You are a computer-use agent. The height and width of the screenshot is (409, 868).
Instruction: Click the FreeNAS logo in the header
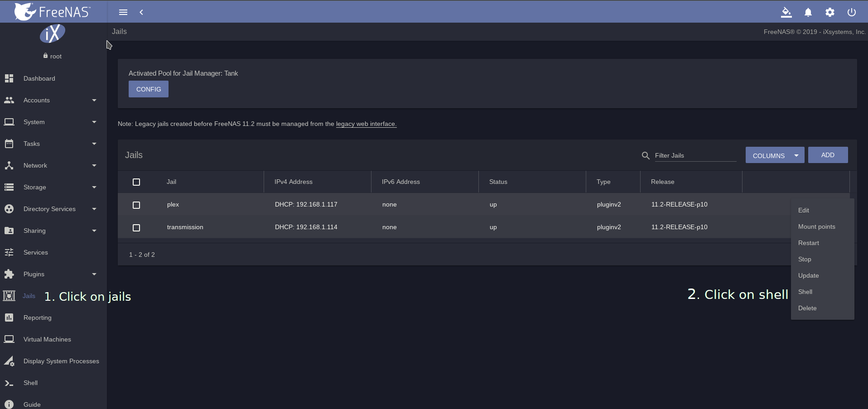(x=52, y=11)
